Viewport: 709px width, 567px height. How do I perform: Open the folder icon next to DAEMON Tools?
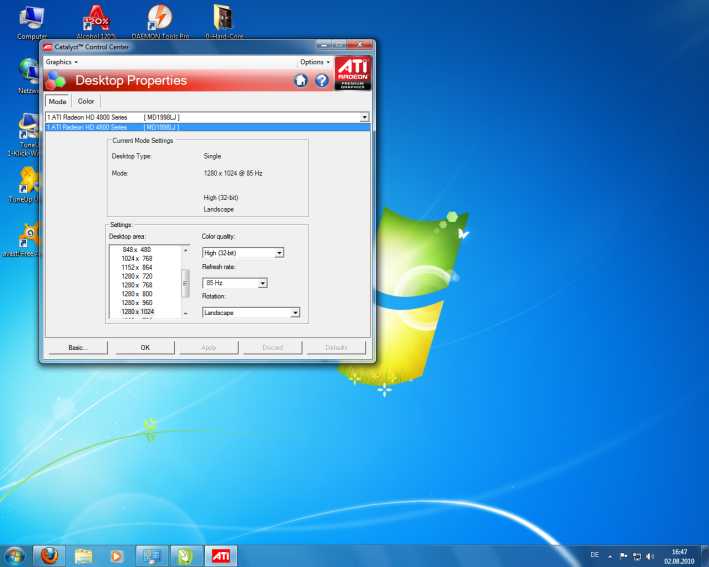coord(223,23)
